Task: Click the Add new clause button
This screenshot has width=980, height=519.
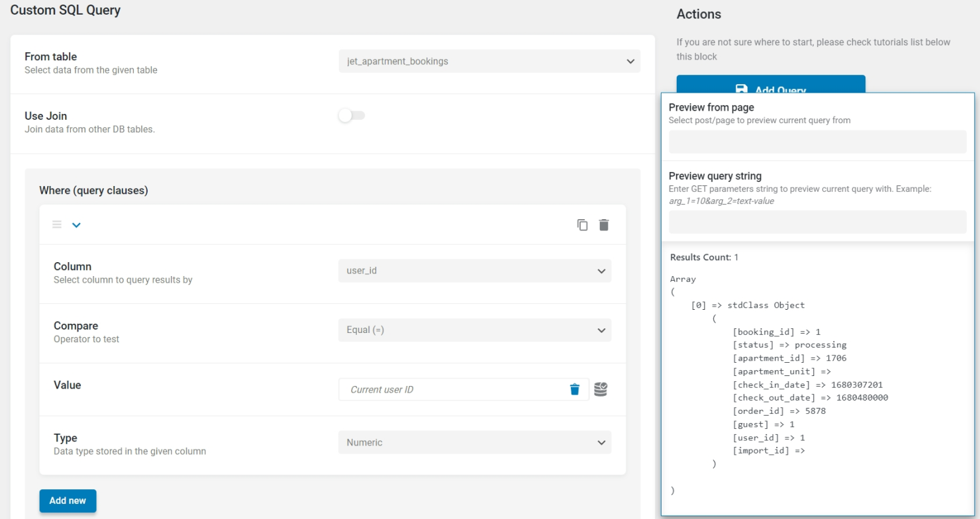Action: coord(68,500)
